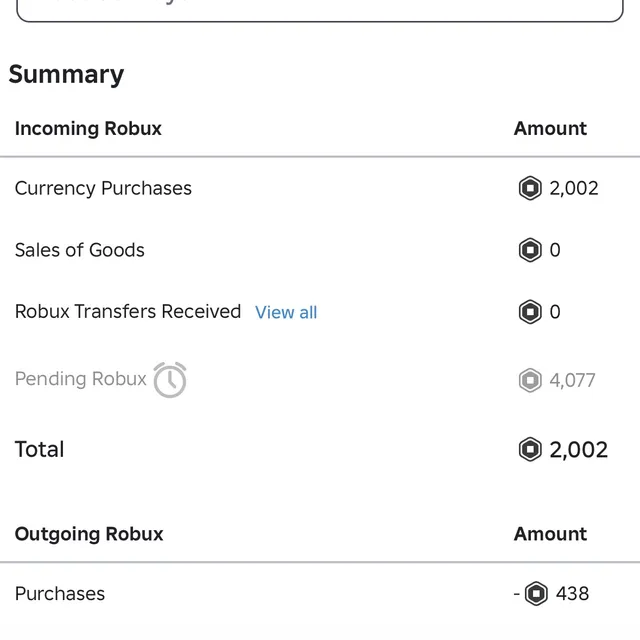This screenshot has width=640, height=640.
Task: Click the Pending Robux clock icon
Action: [x=170, y=380]
